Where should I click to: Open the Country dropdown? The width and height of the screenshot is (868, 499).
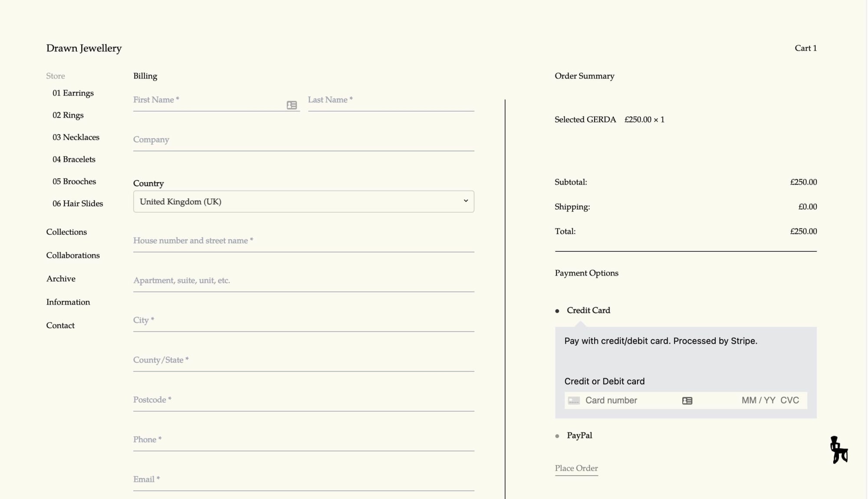[x=303, y=201]
